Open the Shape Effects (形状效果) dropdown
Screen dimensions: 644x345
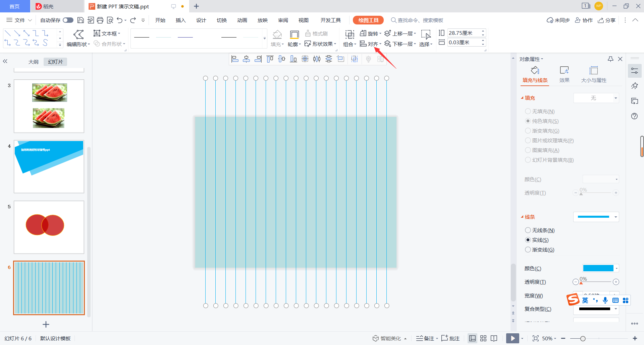[x=320, y=44]
